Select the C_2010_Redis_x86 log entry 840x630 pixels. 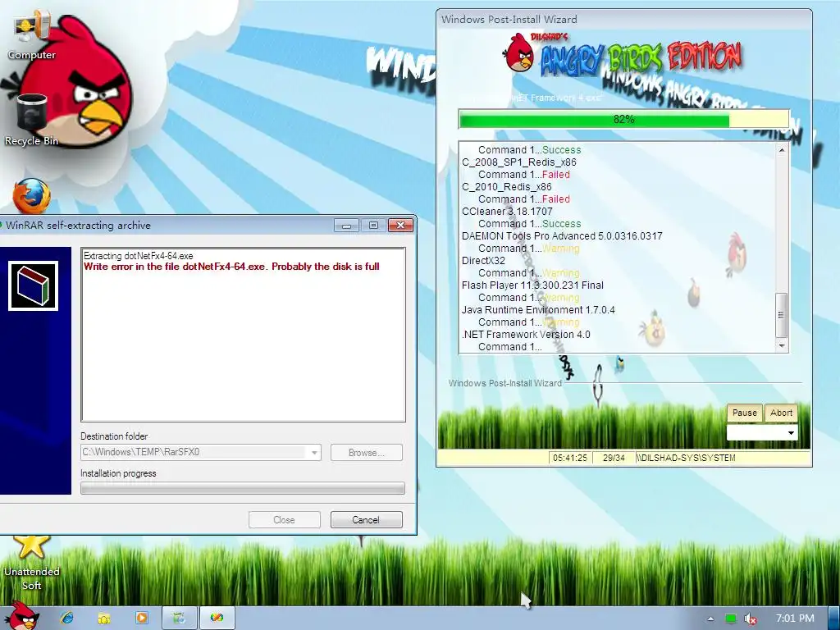pos(507,187)
